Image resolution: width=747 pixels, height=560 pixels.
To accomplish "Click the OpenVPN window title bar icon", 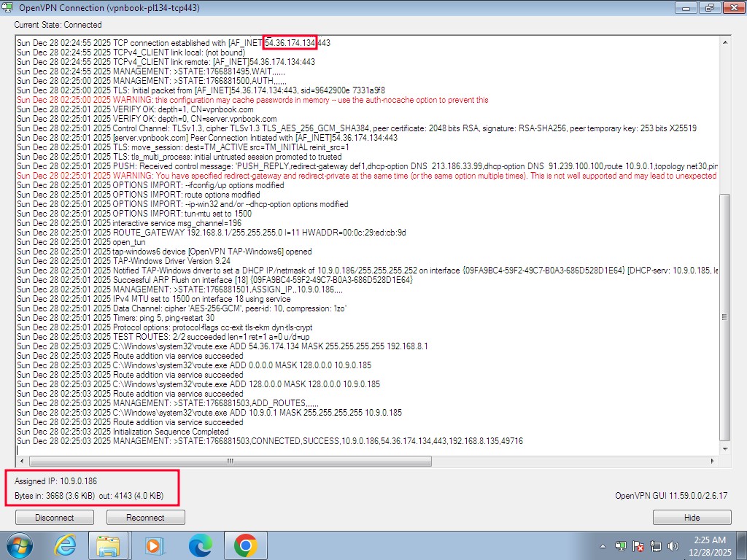I will click(x=8, y=7).
